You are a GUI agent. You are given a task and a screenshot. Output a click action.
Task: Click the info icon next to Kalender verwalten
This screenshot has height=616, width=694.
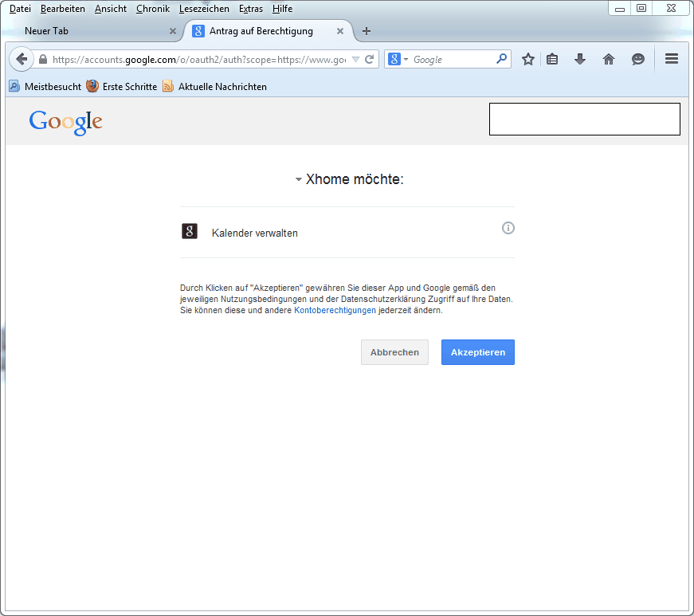pyautogui.click(x=508, y=229)
